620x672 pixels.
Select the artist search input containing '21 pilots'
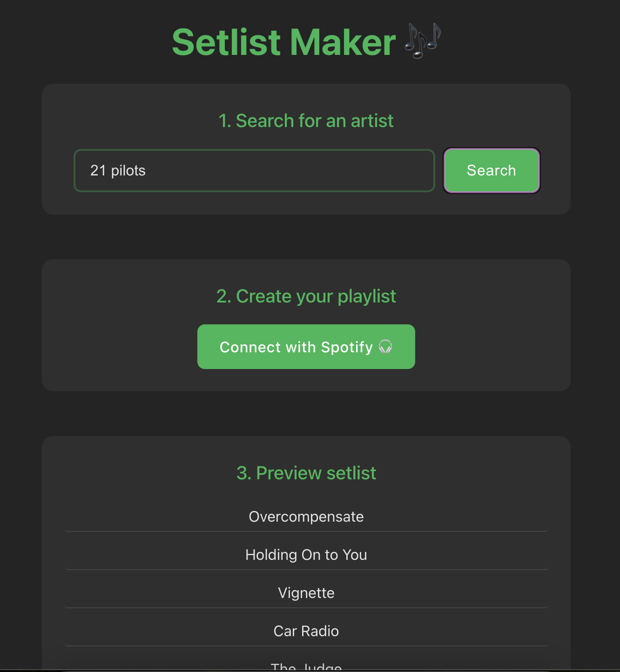pyautogui.click(x=254, y=170)
